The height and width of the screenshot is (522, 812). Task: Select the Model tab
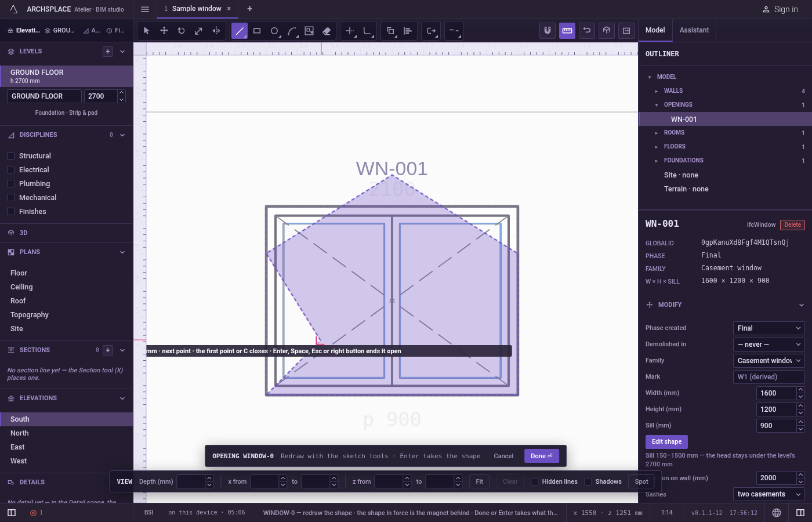click(655, 30)
